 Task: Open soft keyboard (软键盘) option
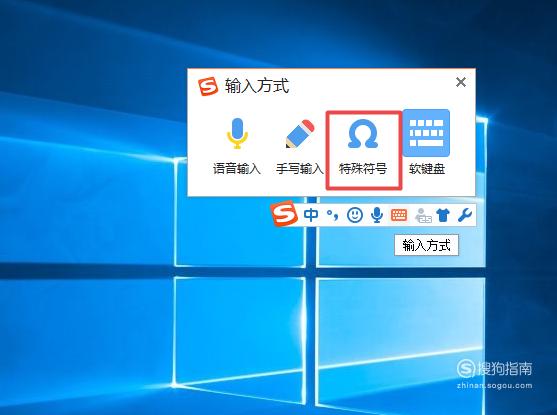[426, 143]
